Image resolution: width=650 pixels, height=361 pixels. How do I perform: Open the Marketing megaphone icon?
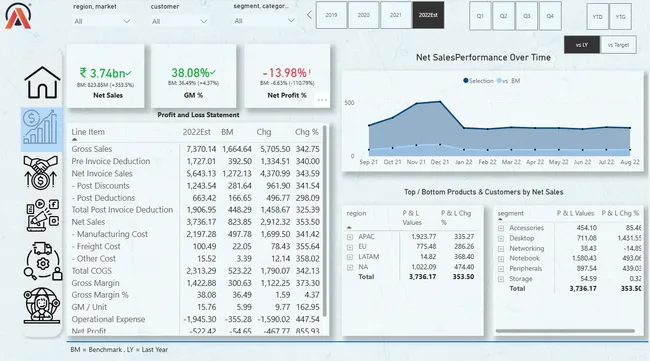coord(43,215)
